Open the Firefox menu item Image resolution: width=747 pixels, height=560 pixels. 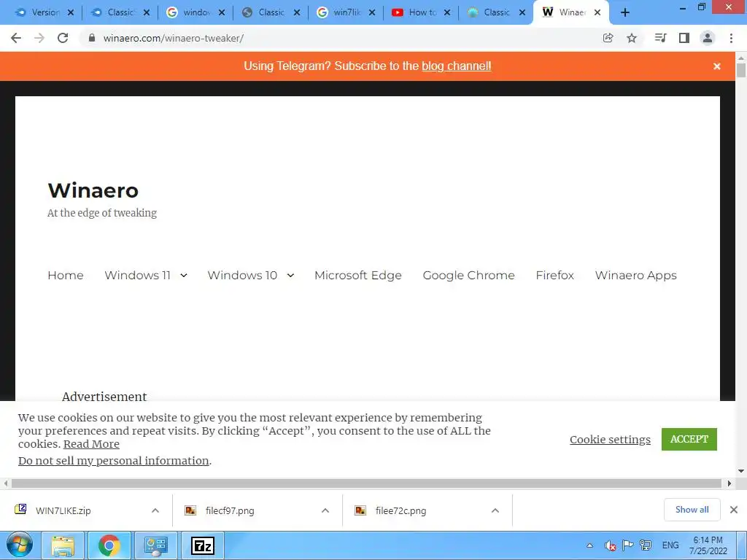point(554,275)
